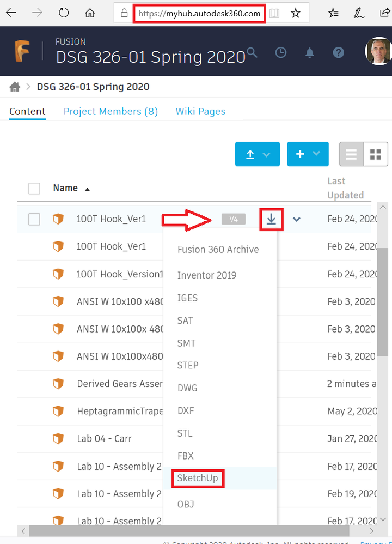Click model icon of HeptagrammicTrape row
Screen dimensions: 392x544
tap(58, 411)
